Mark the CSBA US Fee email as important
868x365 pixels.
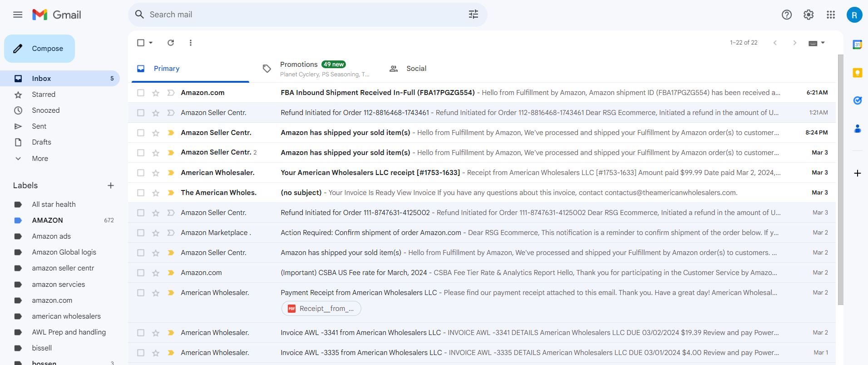click(x=171, y=273)
